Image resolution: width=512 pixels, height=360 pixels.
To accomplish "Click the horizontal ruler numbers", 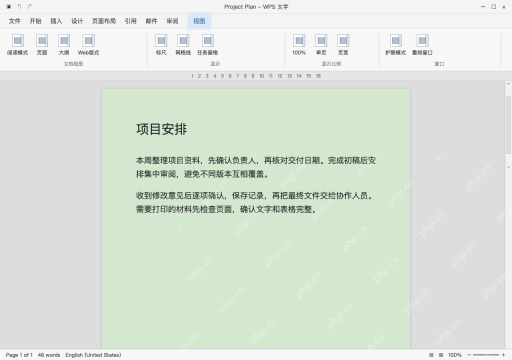I will tap(256, 76).
